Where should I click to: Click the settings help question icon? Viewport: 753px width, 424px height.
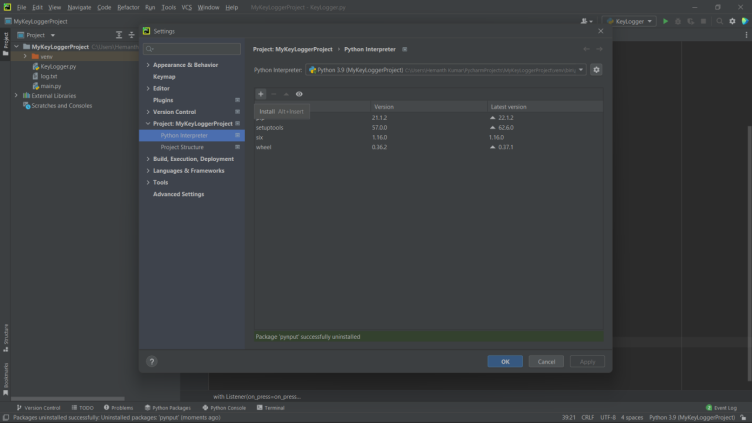point(152,362)
